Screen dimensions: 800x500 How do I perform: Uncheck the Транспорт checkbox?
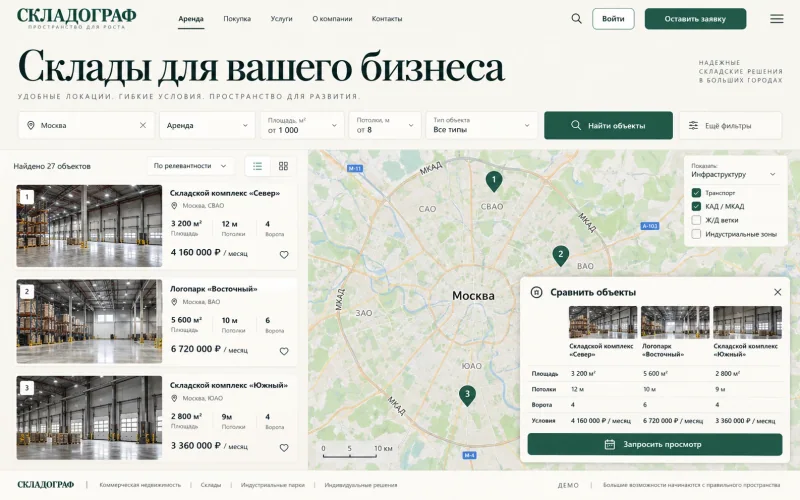[696, 193]
